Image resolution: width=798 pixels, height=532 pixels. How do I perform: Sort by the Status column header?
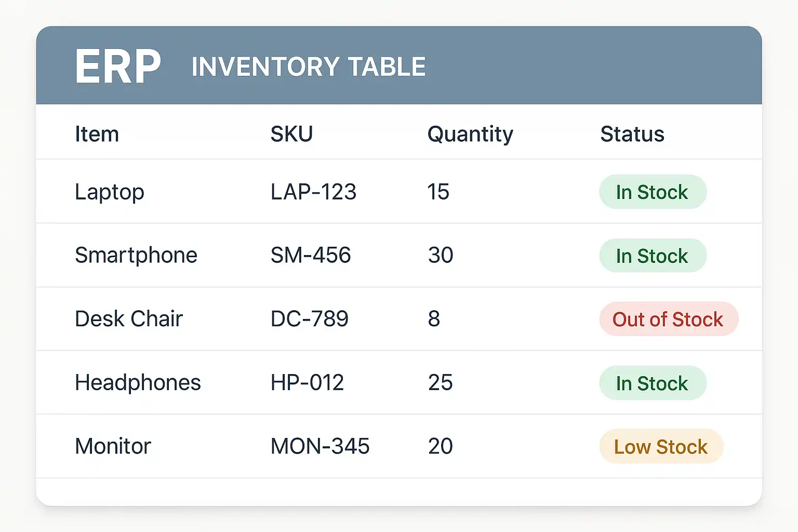point(632,134)
